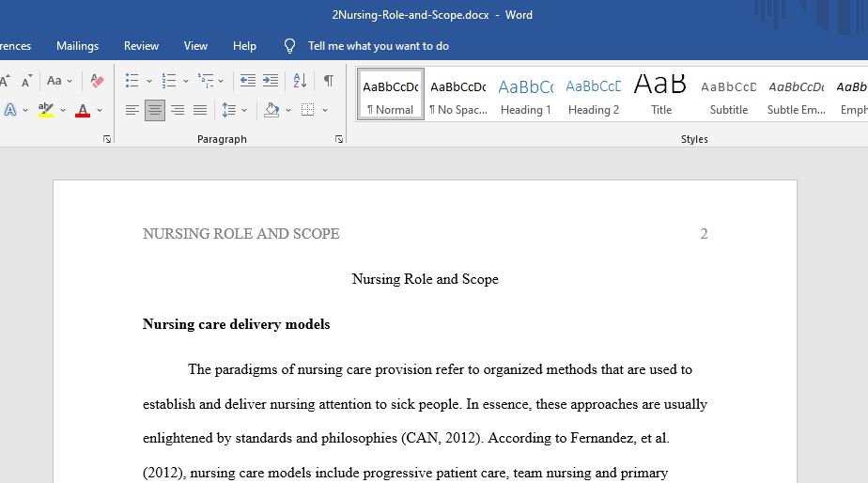Click the heading Nursing care delivery models
868x483 pixels.
237,324
